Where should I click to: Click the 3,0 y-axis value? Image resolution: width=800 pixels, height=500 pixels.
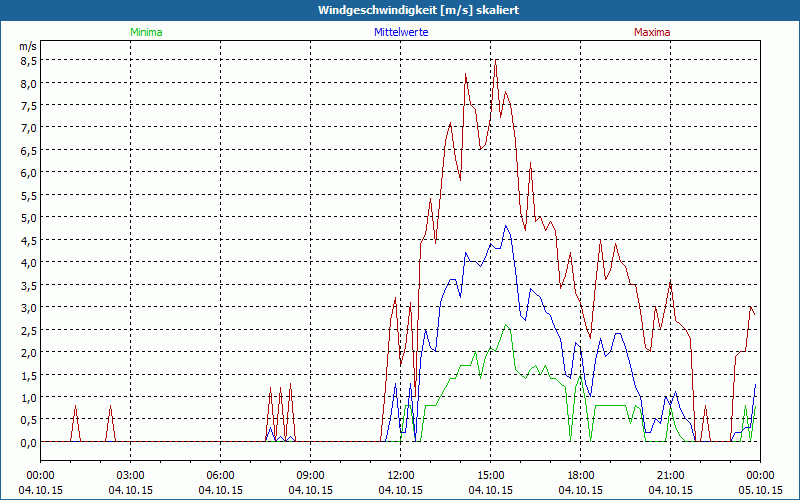point(28,308)
